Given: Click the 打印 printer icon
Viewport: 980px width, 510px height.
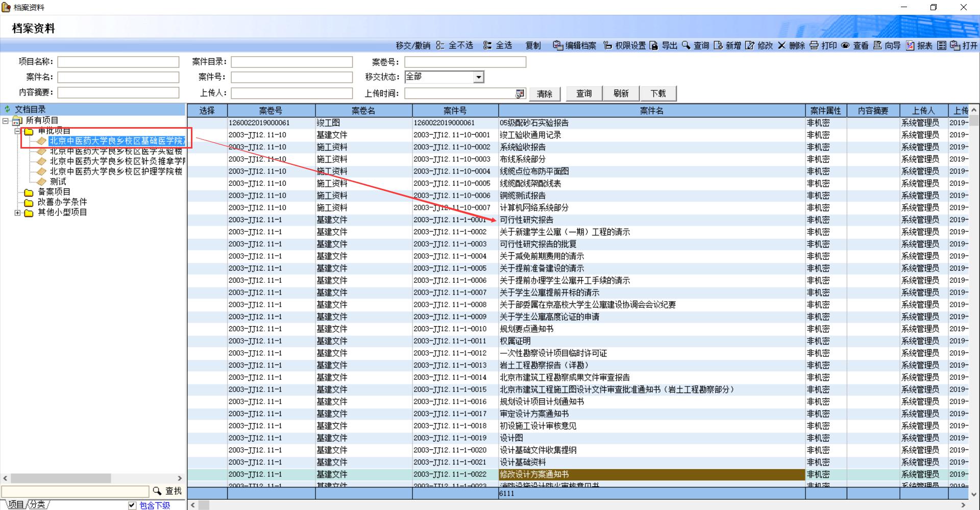Looking at the screenshot, I should pyautogui.click(x=814, y=45).
